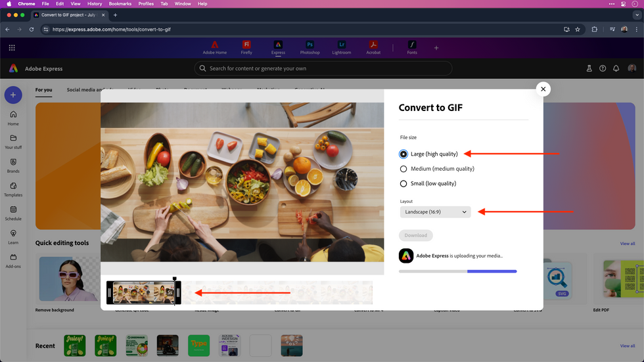Expand the Chrome tab search chevron
644x362 pixels.
coord(637,14)
